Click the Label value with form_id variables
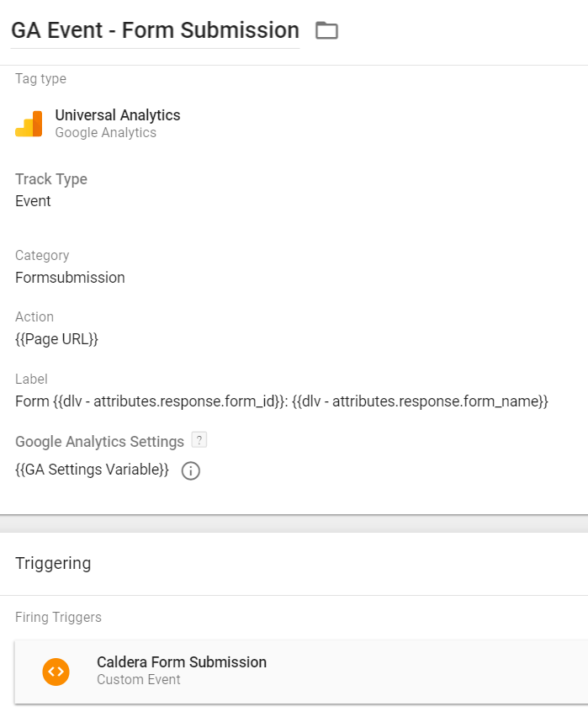This screenshot has height=717, width=588. click(x=282, y=401)
